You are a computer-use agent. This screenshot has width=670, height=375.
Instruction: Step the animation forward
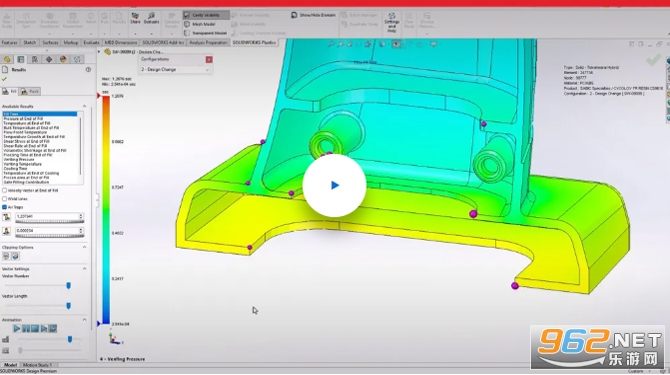(x=44, y=328)
